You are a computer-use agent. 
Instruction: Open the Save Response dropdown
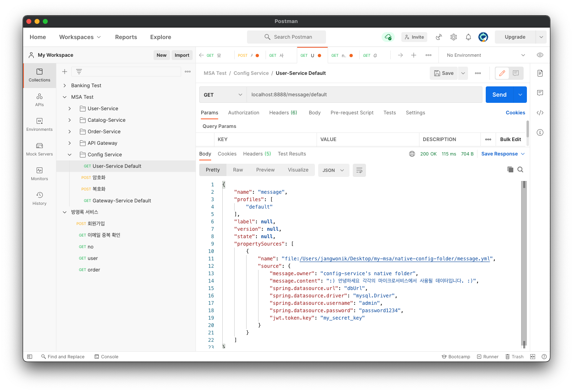503,154
